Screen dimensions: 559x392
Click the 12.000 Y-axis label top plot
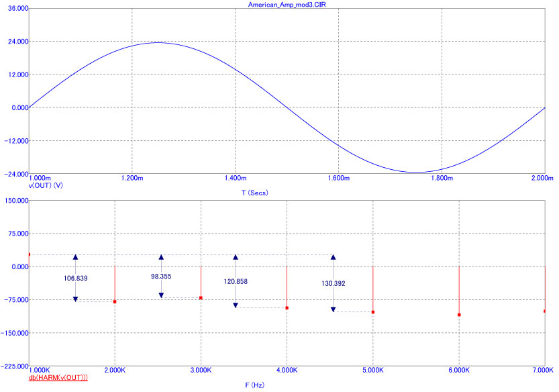point(18,75)
